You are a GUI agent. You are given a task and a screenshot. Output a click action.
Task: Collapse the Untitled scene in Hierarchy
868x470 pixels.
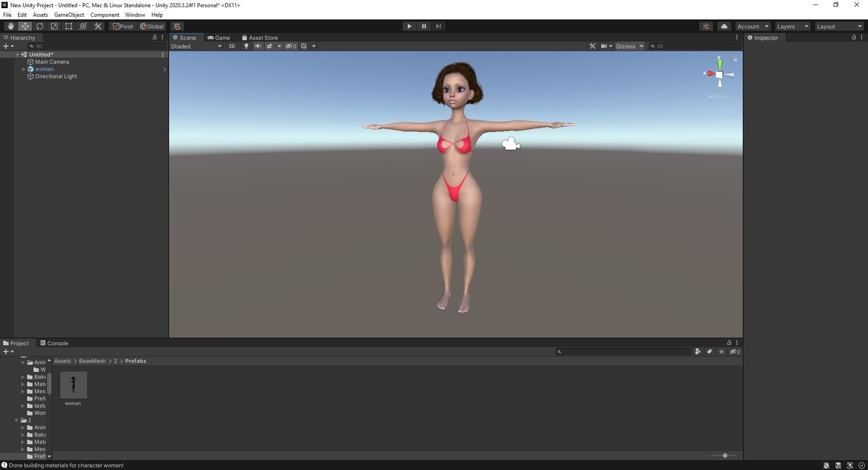17,55
